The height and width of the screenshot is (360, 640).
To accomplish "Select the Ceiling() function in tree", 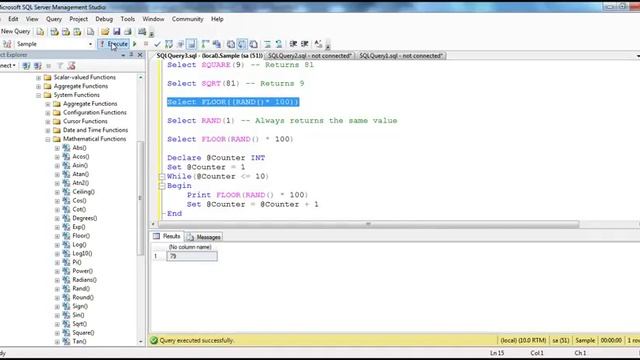I will click(84, 192).
